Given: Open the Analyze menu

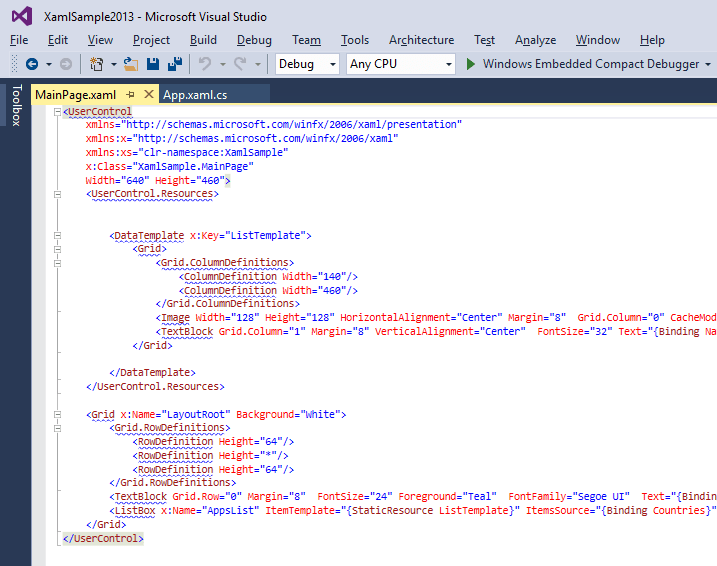Looking at the screenshot, I should (x=535, y=40).
